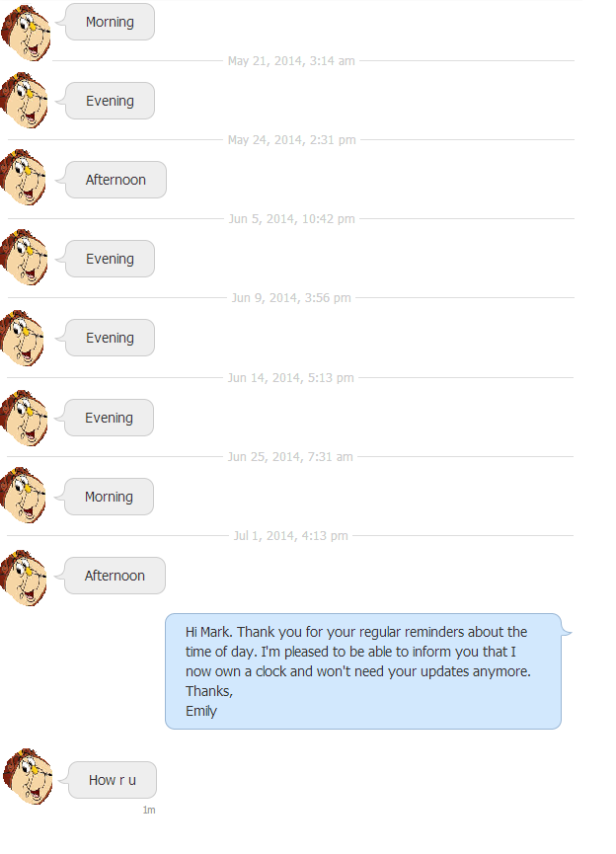Select the "Jun 25, 2014, 7:31 am" timestamp
Screen dimensions: 616x854
tap(290, 457)
